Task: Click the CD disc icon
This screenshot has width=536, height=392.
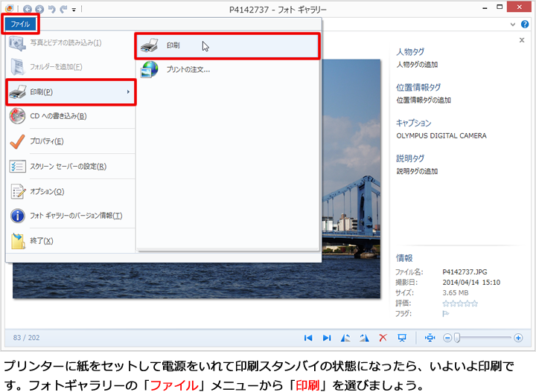Action: pyautogui.click(x=17, y=116)
